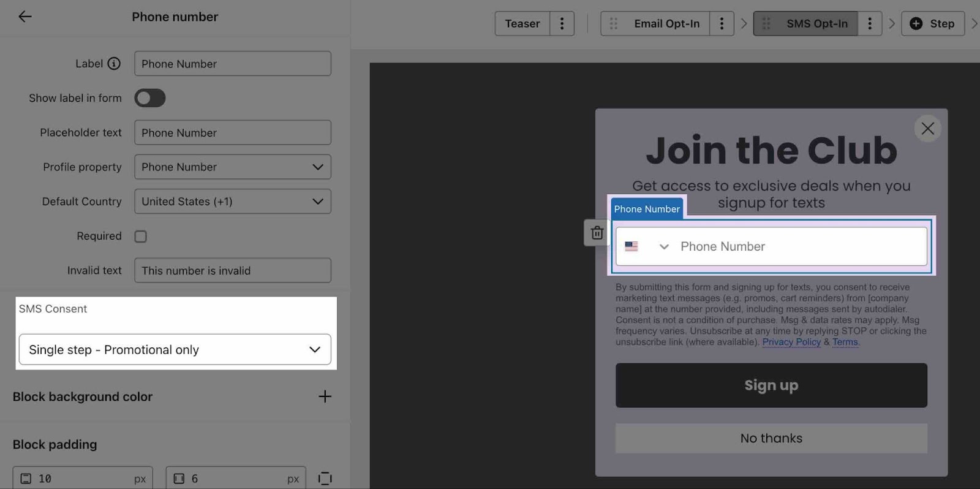Switch to the Teaser step
Viewport: 980px width, 489px height.
[522, 24]
